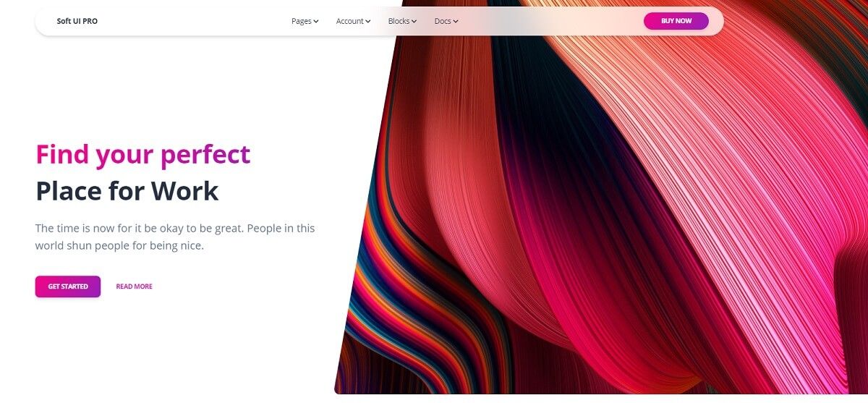868x403 pixels.
Task: Show the Docs menu in navbar
Action: pyautogui.click(x=446, y=21)
